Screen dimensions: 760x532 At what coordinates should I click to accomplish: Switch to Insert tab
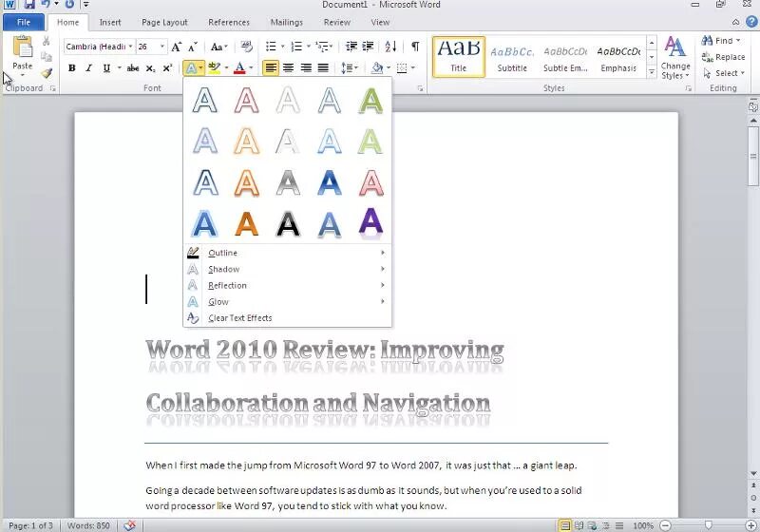(110, 22)
